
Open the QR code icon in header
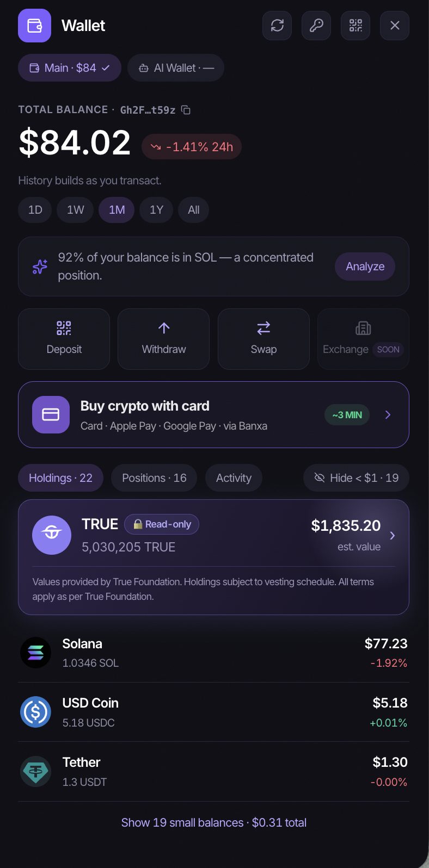pyautogui.click(x=356, y=26)
